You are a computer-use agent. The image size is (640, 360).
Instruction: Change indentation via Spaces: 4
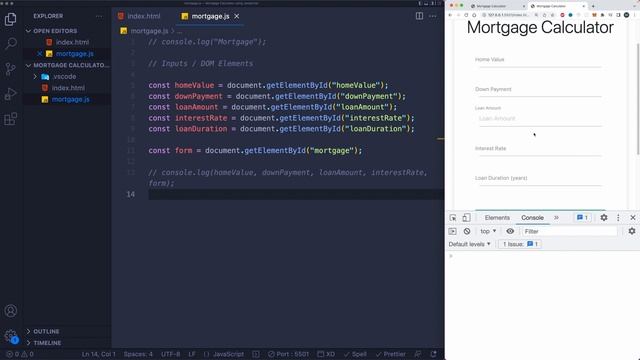pyautogui.click(x=138, y=354)
